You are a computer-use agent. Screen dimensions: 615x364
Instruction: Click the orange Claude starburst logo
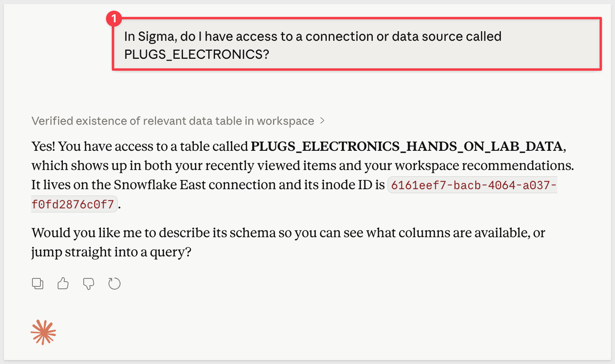(43, 332)
